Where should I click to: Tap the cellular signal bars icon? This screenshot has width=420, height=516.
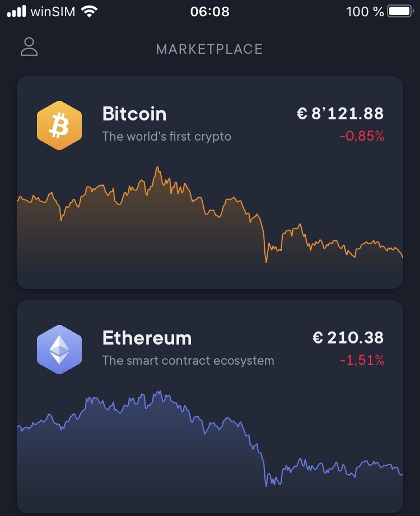(16, 12)
